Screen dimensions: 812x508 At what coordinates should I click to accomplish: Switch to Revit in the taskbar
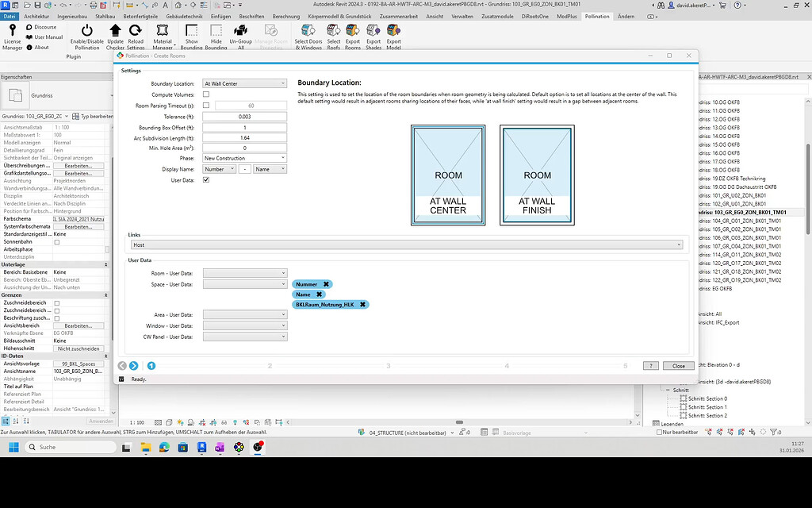(201, 448)
